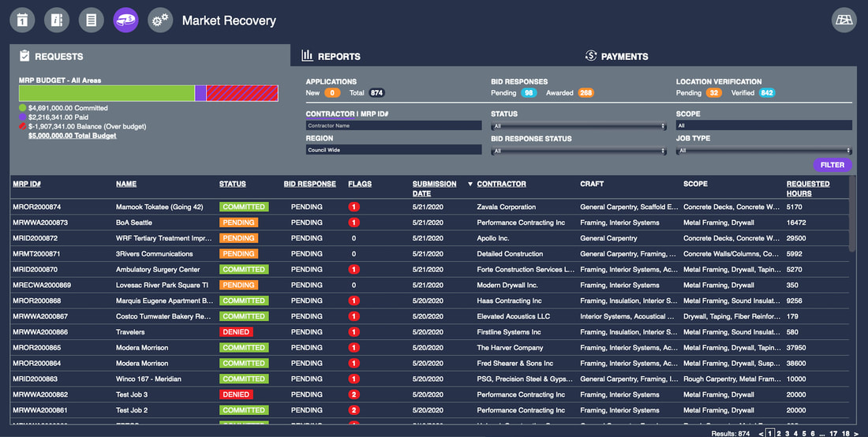
Task: Click the info directory book icon
Action: [x=57, y=21]
